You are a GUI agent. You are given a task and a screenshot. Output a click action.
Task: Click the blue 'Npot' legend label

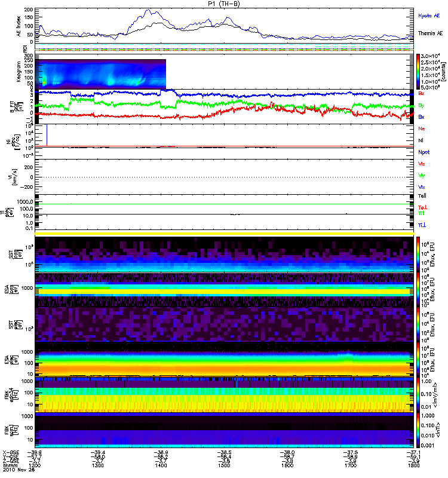click(424, 152)
